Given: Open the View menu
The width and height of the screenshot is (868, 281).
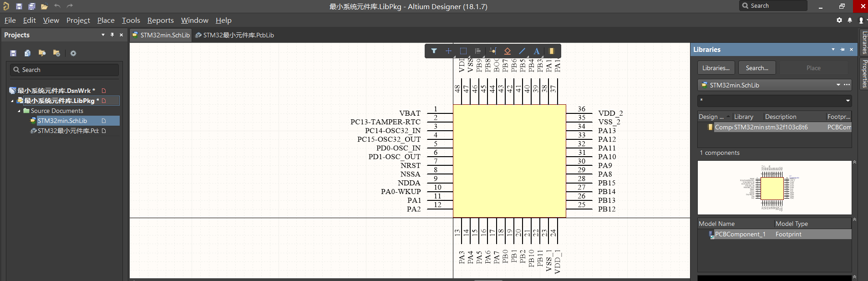Looking at the screenshot, I should (x=51, y=20).
